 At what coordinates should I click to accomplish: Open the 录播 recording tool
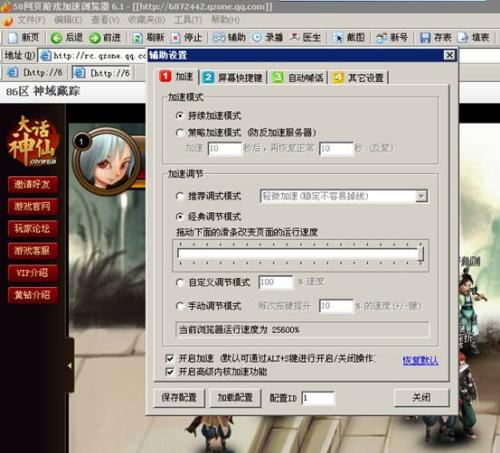[x=267, y=37]
